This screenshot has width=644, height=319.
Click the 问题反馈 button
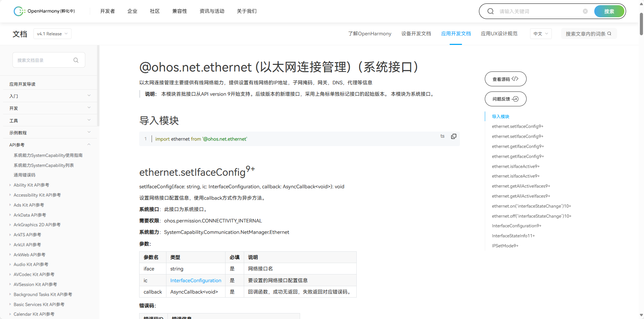pos(506,99)
